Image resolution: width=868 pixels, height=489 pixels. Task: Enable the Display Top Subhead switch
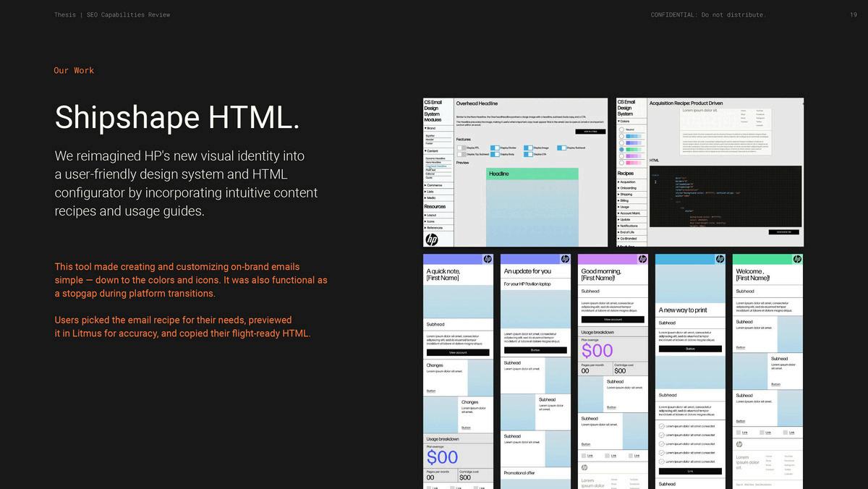[461, 154]
